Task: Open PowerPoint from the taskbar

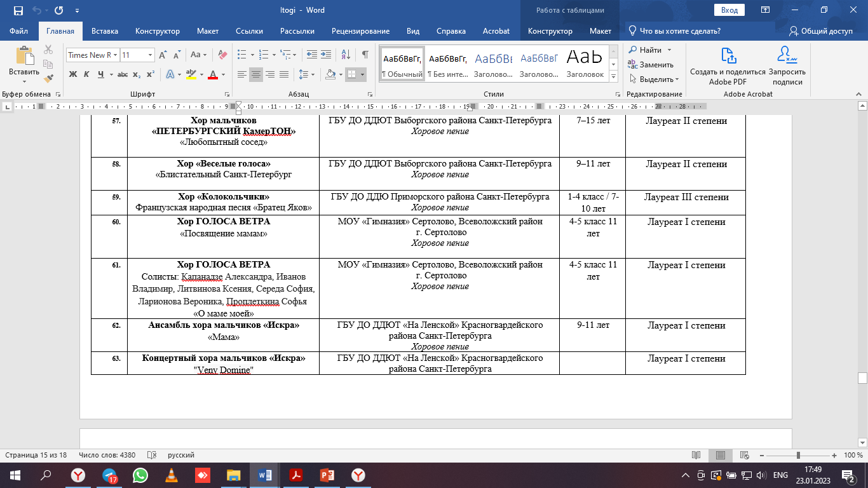Action: (327, 475)
